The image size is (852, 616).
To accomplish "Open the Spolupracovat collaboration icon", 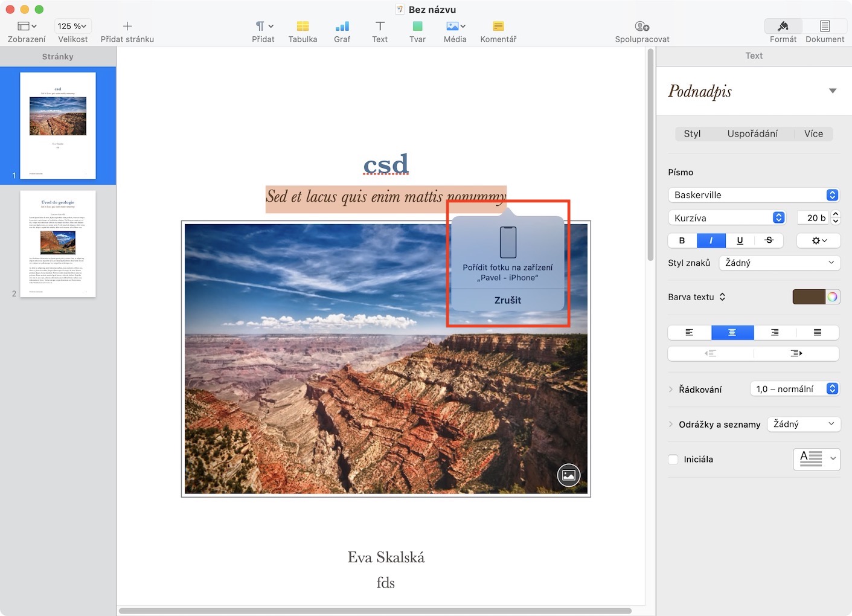I will tap(642, 27).
